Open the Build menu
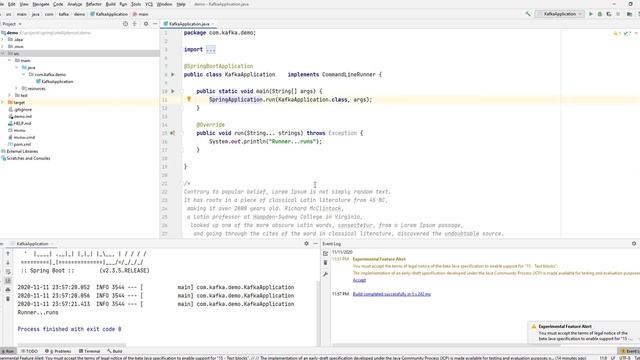This screenshot has height=360, width=640. (x=110, y=4)
